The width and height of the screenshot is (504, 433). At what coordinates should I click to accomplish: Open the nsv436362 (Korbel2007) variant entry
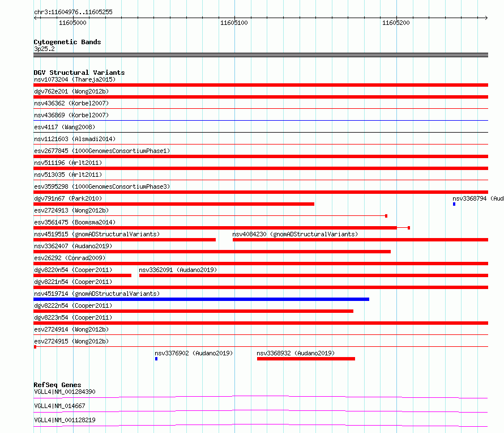point(71,103)
